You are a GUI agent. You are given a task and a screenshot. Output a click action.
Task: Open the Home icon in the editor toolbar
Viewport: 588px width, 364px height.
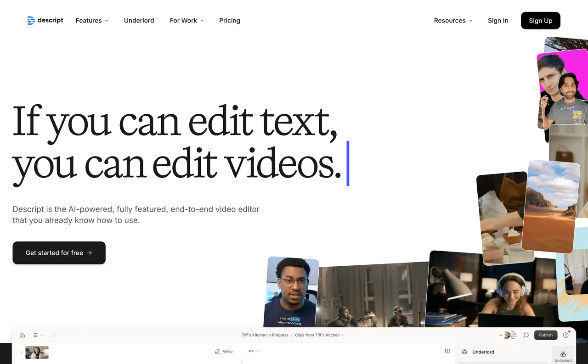point(22,335)
